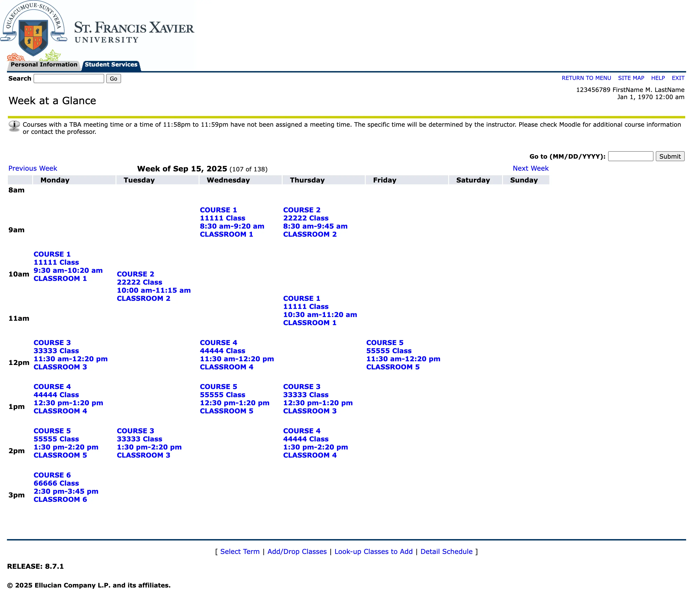Image resolution: width=700 pixels, height=603 pixels.
Task: Click the 3pm row label
Action: point(17,495)
